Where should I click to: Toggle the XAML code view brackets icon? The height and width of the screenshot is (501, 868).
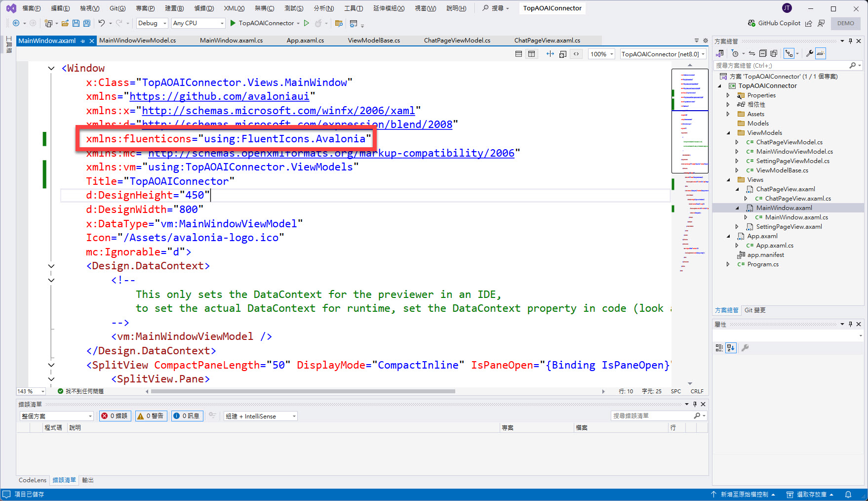576,54
